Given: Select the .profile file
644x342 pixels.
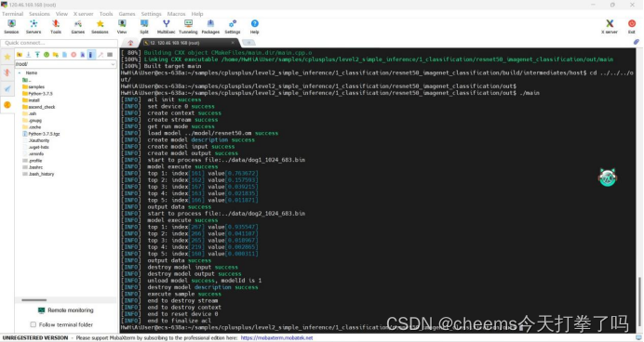Looking at the screenshot, I should coord(33,161).
